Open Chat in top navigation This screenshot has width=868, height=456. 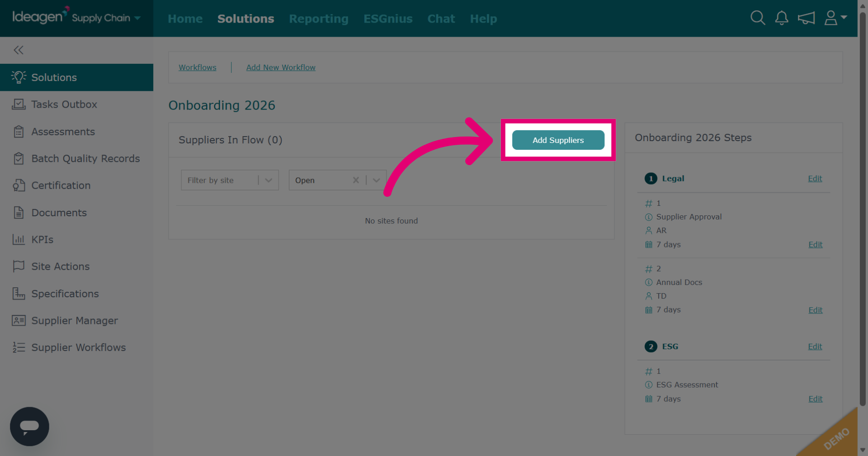(441, 19)
